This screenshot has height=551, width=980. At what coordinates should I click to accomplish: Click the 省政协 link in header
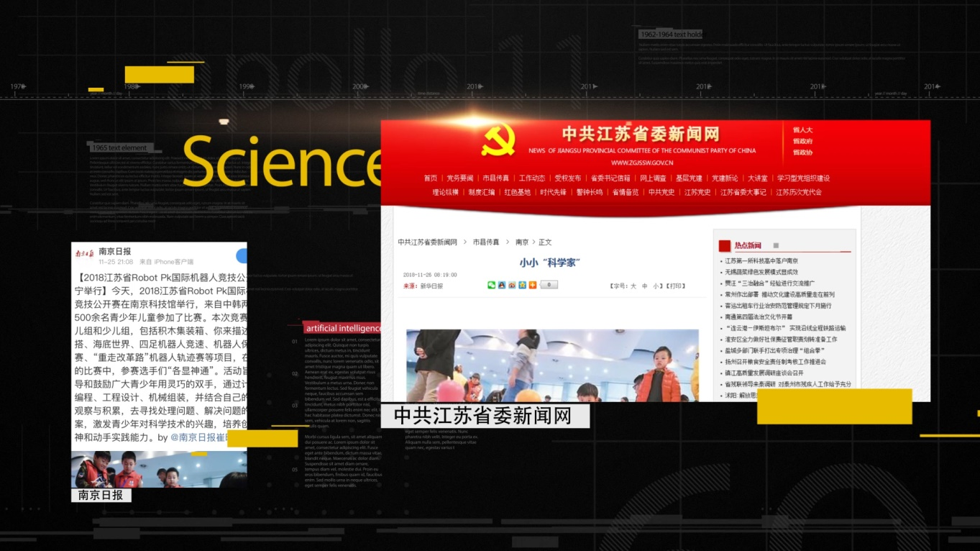(x=802, y=152)
